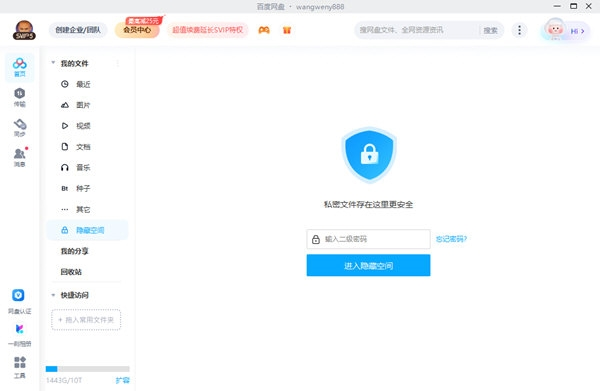This screenshot has width=600, height=391.
Task: Open the three-dot more menu in header
Action: 519,30
